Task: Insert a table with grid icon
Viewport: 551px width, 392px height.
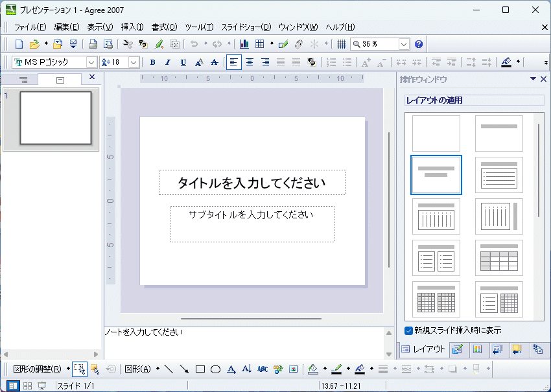Action: click(260, 44)
